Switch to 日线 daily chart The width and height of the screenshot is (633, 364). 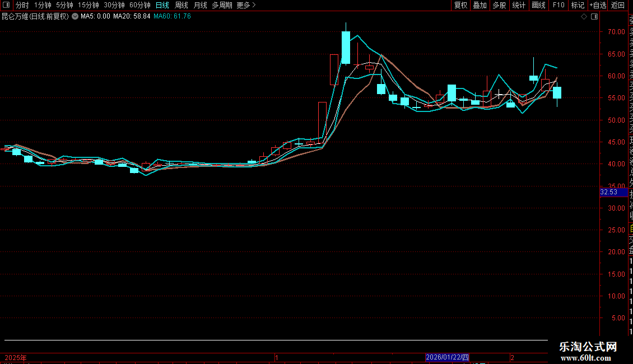pyautogui.click(x=162, y=5)
